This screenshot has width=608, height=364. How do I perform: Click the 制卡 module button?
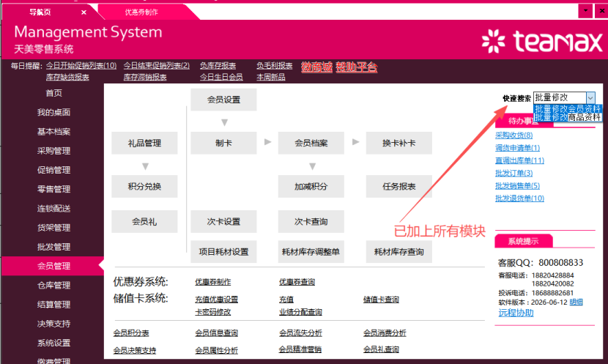(x=223, y=143)
